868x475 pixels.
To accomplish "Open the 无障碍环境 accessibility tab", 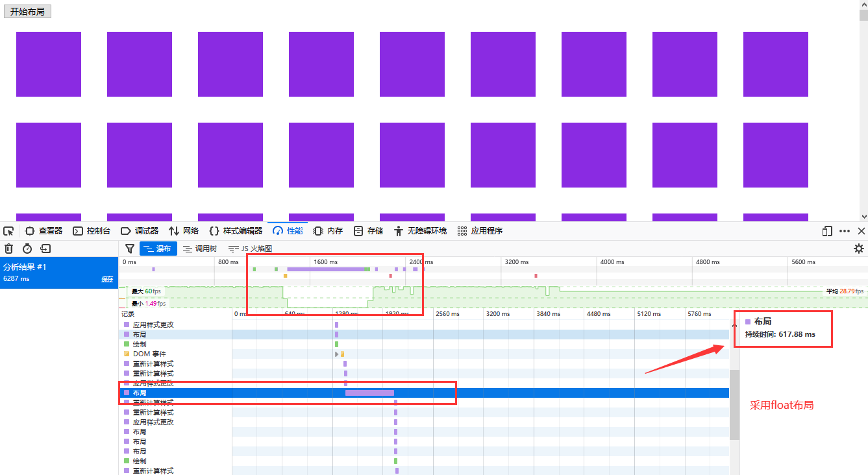I will 420,231.
